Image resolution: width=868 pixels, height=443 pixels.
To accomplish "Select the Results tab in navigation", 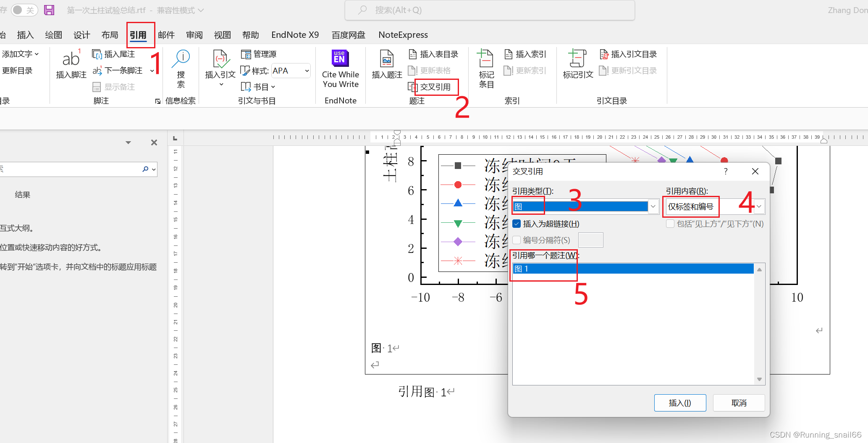I will (23, 195).
